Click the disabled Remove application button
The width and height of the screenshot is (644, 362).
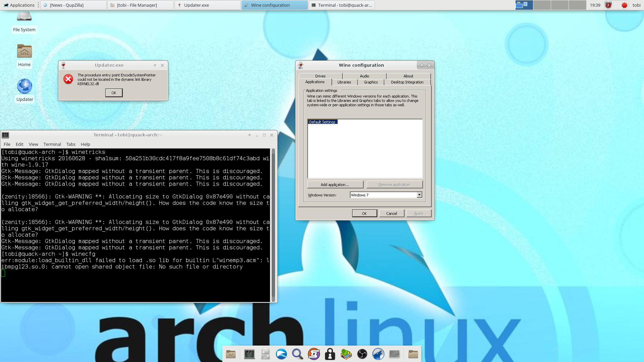click(x=394, y=185)
